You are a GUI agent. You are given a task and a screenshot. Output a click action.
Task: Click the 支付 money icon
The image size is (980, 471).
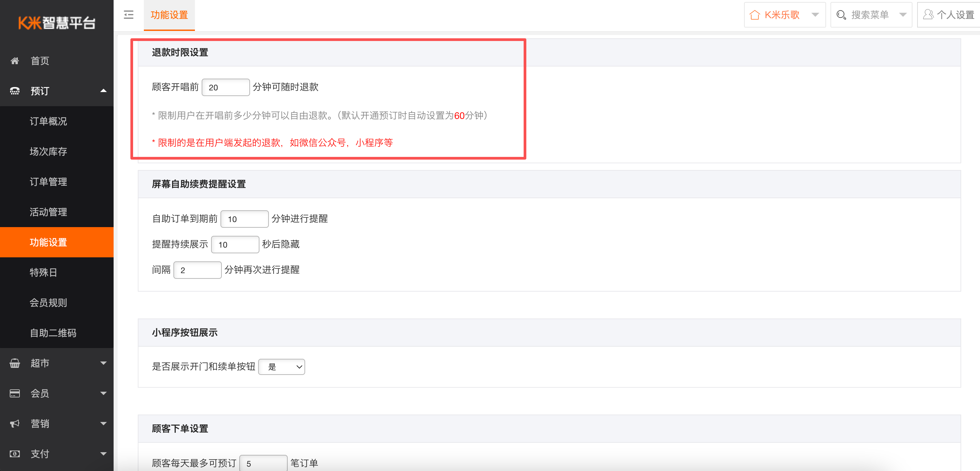click(14, 454)
